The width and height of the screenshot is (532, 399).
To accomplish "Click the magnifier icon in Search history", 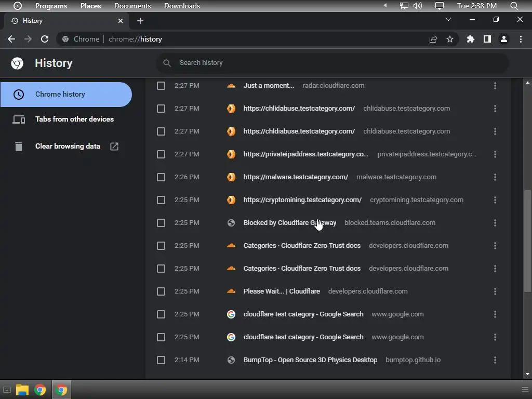I will pos(167,63).
